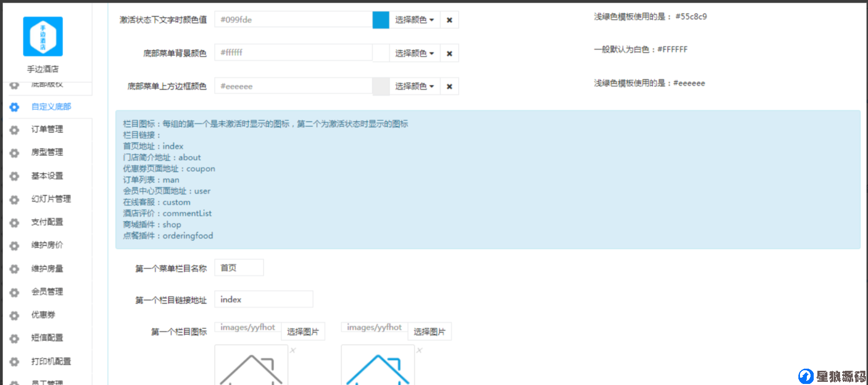This screenshot has height=385, width=868.
Task: Clear the 激活状态下文字时颜色值 color with the x button
Action: (x=449, y=20)
